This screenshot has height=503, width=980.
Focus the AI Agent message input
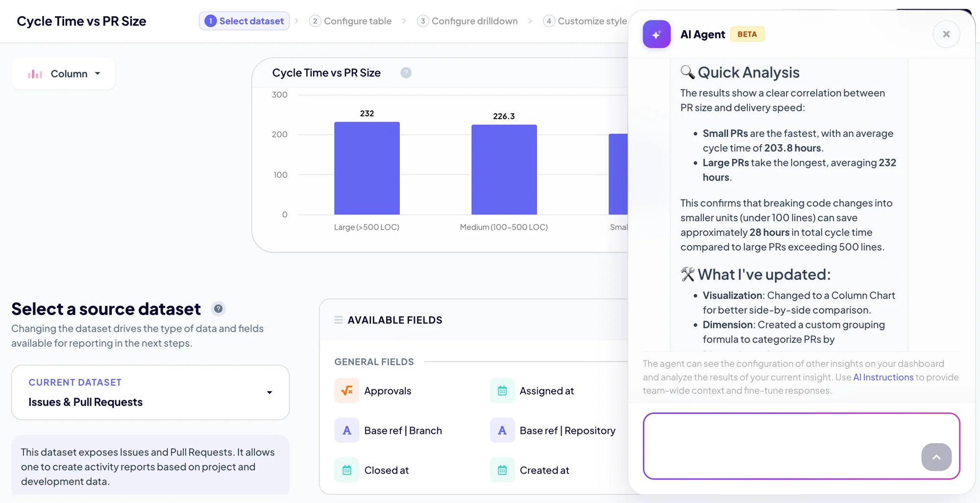[x=801, y=446]
